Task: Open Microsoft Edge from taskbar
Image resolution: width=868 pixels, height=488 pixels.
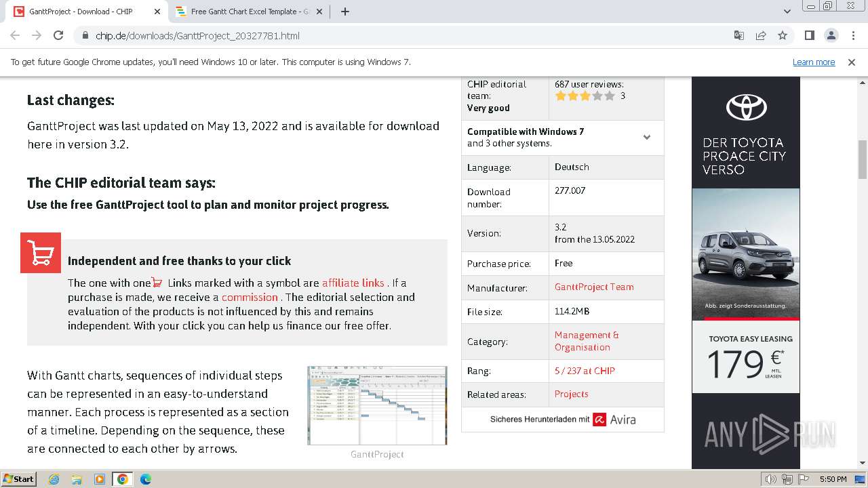Action: 146,479
